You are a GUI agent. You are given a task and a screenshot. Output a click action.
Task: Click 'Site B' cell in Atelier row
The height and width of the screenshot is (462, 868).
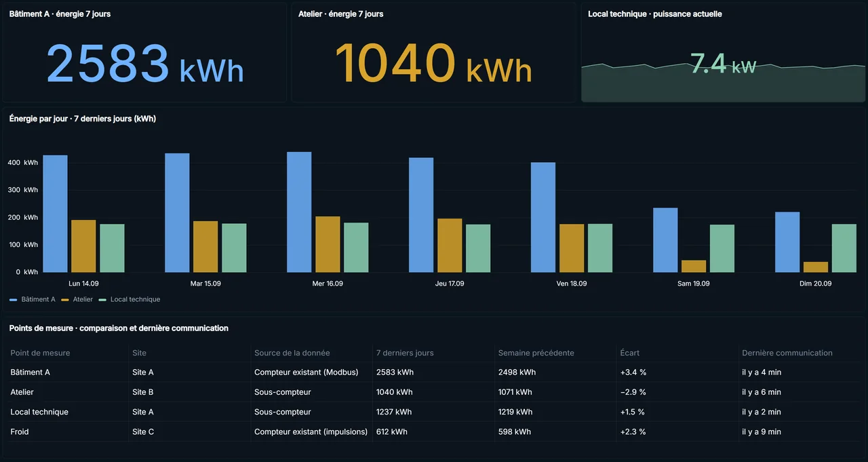click(x=143, y=392)
